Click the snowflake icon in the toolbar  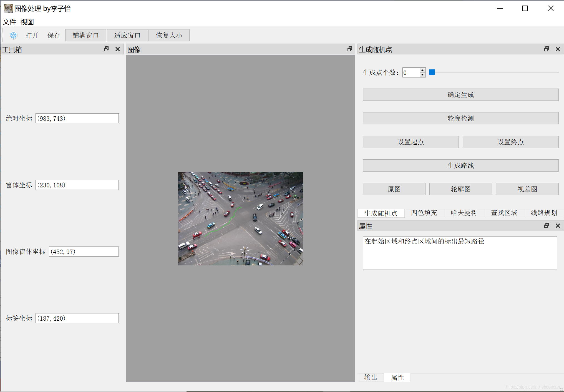pos(13,35)
